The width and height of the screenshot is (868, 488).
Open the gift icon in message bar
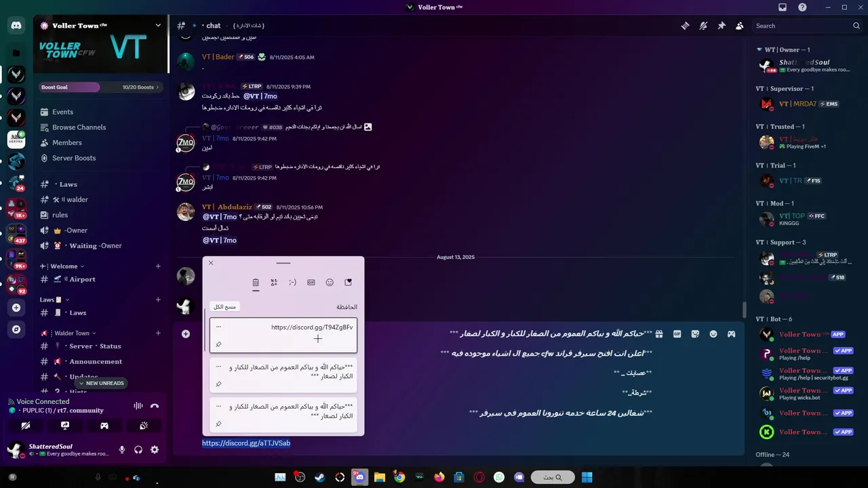659,334
